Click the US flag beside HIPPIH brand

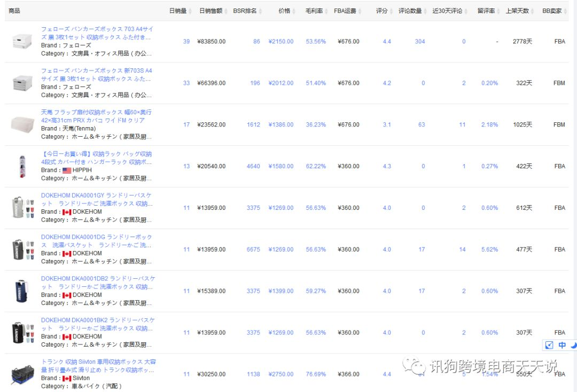coord(67,170)
